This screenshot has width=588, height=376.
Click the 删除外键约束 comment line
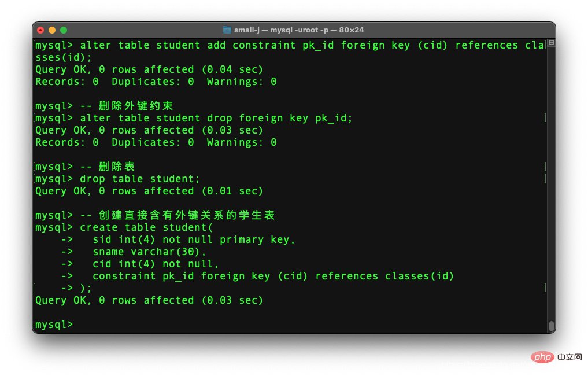[x=104, y=106]
